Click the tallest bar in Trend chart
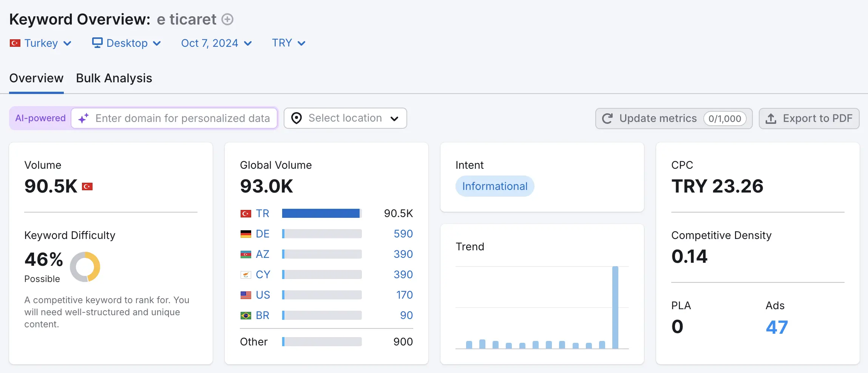Screen dimensions: 868x373 click(615, 307)
